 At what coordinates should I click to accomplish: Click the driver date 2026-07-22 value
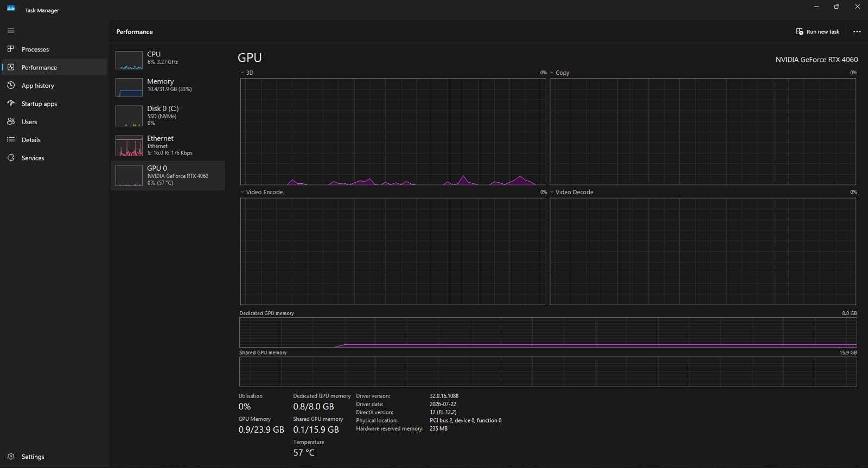click(x=443, y=404)
